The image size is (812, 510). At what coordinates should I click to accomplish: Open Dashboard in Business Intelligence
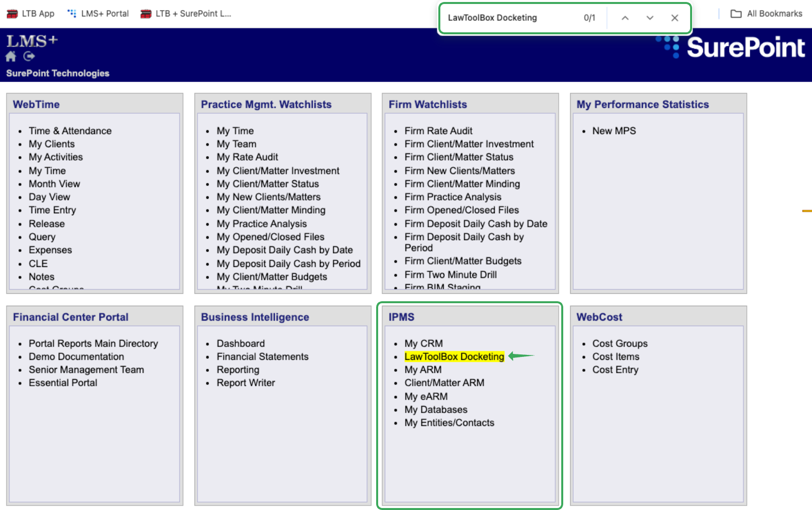coord(241,343)
